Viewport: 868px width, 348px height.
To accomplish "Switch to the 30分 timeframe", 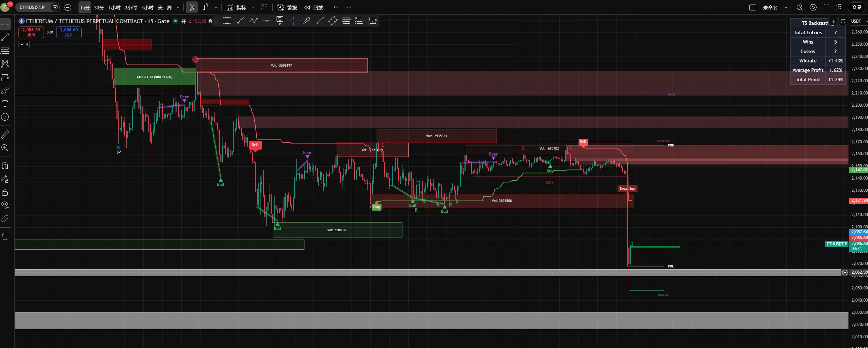I will coord(99,7).
